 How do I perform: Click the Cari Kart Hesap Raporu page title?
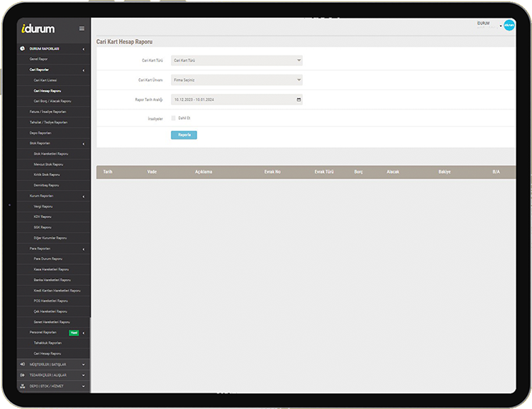pos(124,42)
